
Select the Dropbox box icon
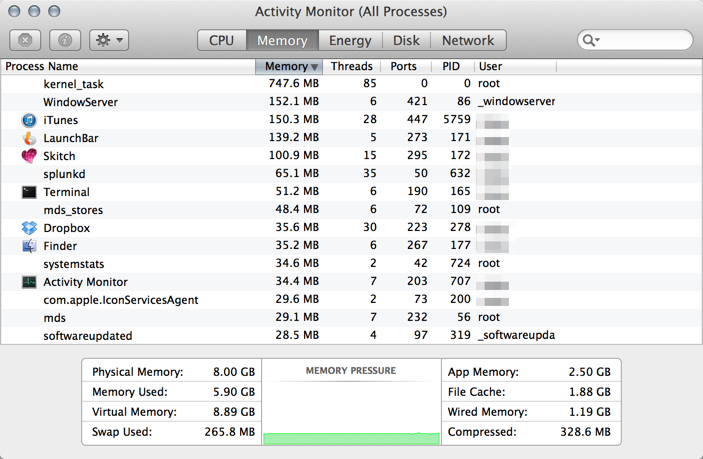tap(29, 228)
